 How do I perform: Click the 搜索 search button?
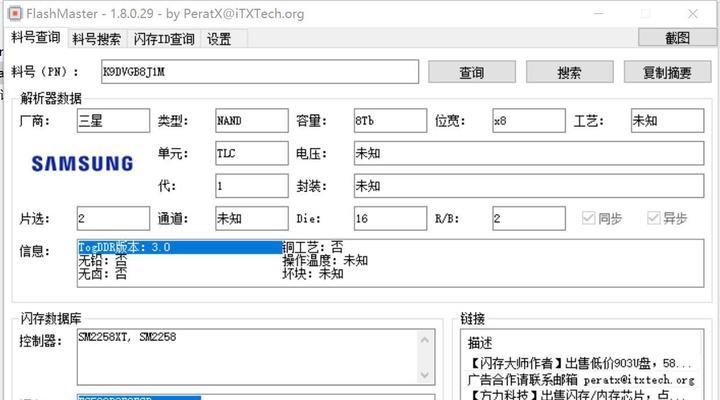569,72
